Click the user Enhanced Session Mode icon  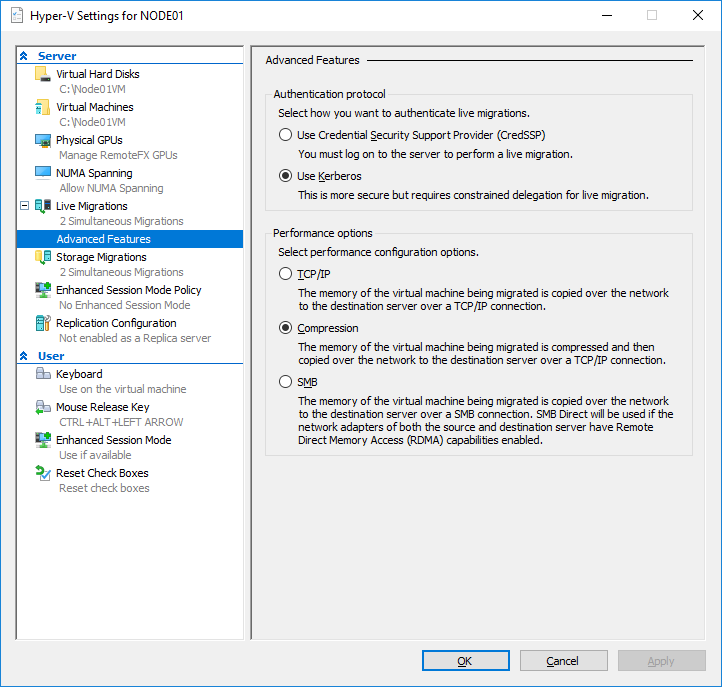click(x=43, y=440)
